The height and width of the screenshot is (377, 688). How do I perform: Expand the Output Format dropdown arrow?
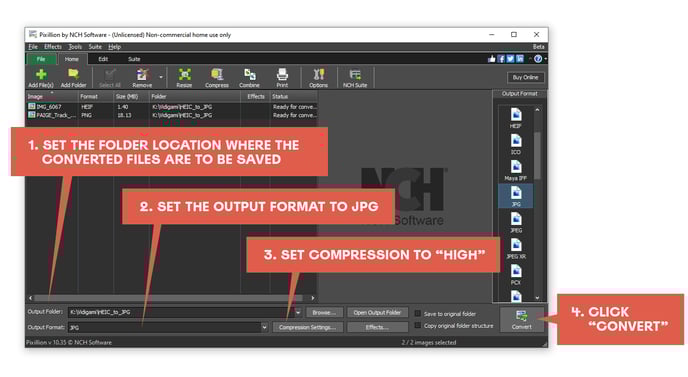[x=264, y=327]
